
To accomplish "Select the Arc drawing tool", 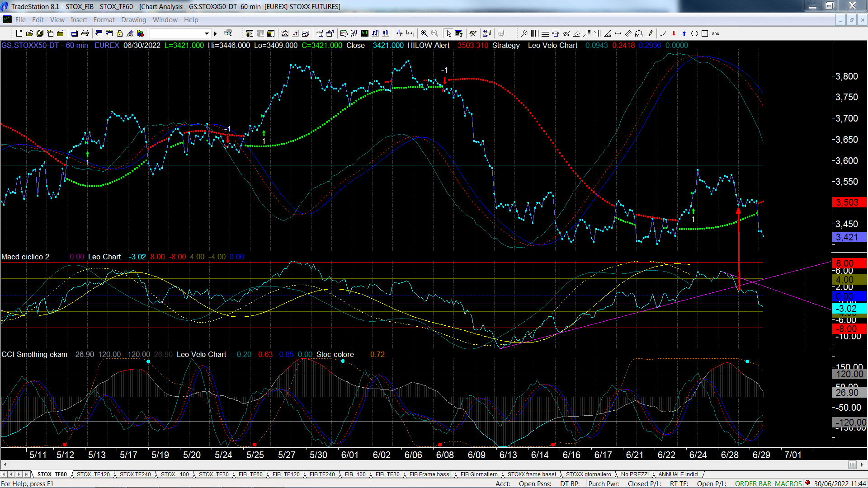I will pos(663,33).
